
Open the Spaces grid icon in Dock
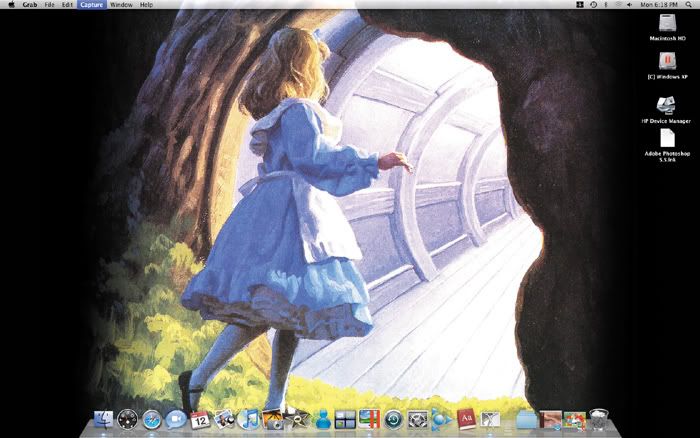345,420
